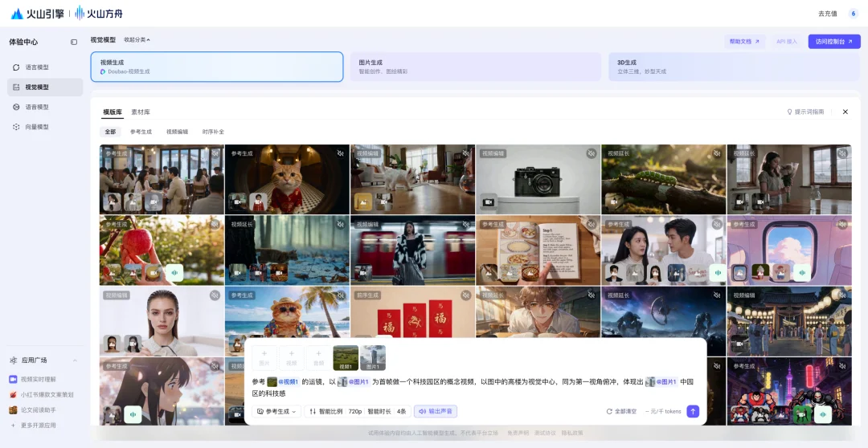This screenshot has height=448, width=868.
Task: Add a video via 视频 plus slot
Action: pyautogui.click(x=291, y=358)
